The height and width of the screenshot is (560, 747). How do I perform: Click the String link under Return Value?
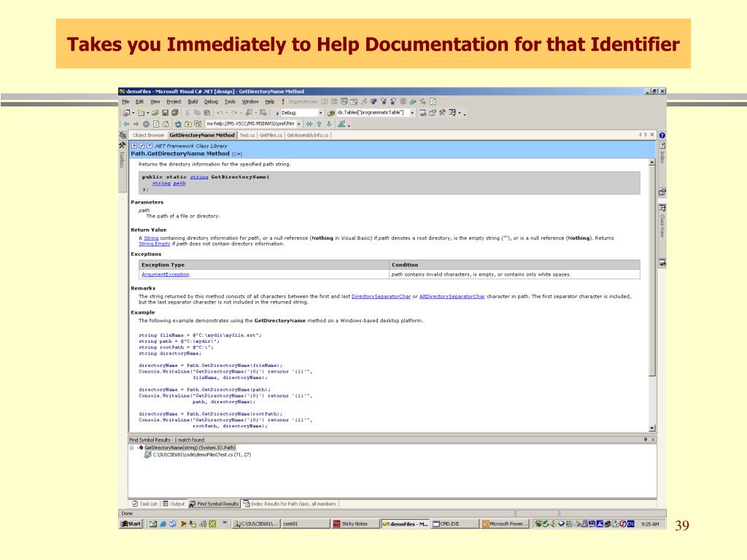click(151, 238)
